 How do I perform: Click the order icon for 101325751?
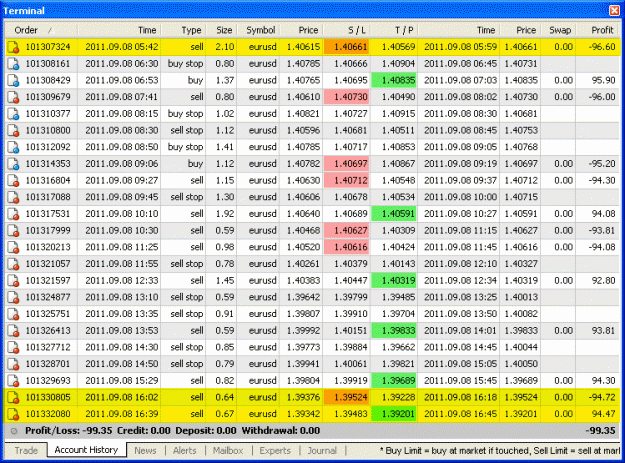point(13,314)
